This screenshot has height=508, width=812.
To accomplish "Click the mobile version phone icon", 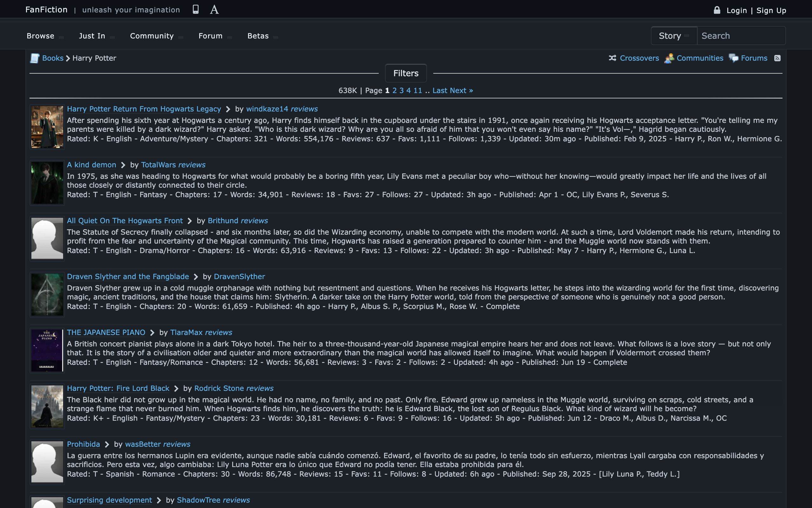I will 196,10.
